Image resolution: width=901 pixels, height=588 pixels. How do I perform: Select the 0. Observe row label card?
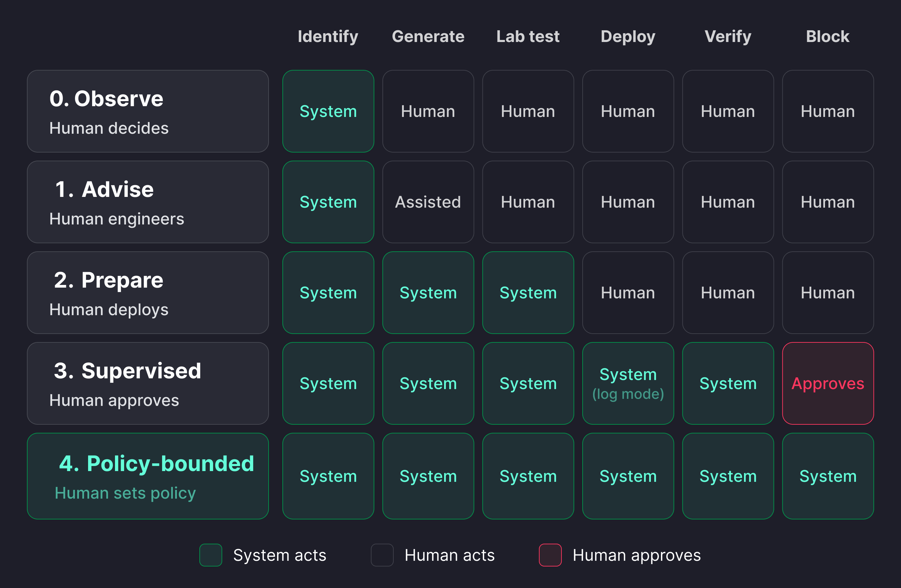[148, 111]
